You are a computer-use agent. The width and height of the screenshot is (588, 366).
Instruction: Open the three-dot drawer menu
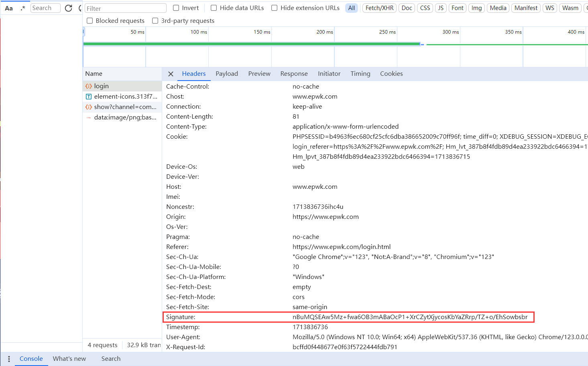tap(9, 359)
